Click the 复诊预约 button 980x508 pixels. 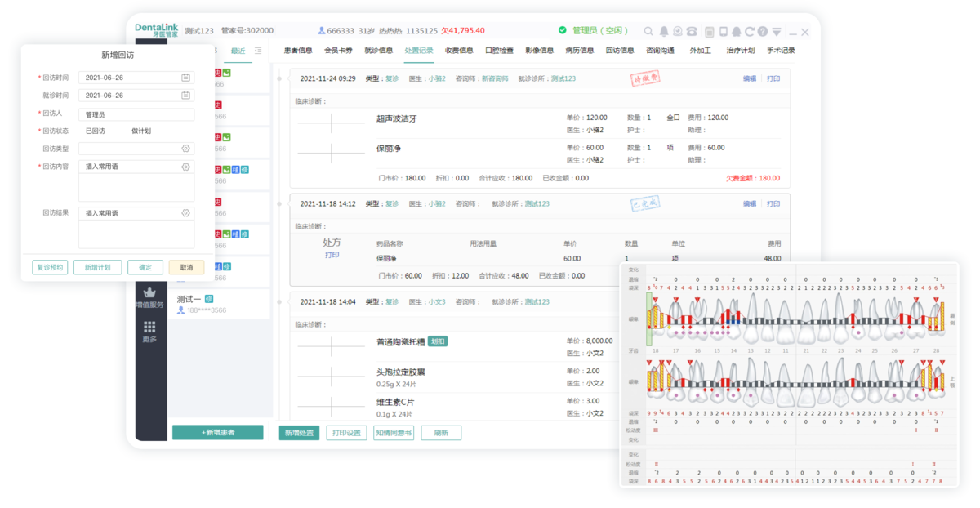point(50,267)
